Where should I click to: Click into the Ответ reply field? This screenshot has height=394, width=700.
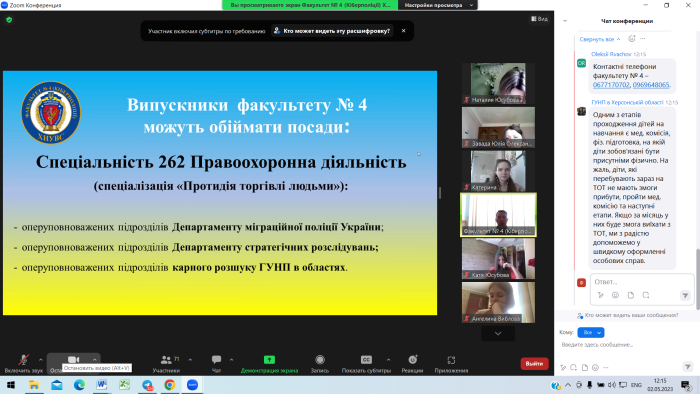click(x=642, y=282)
